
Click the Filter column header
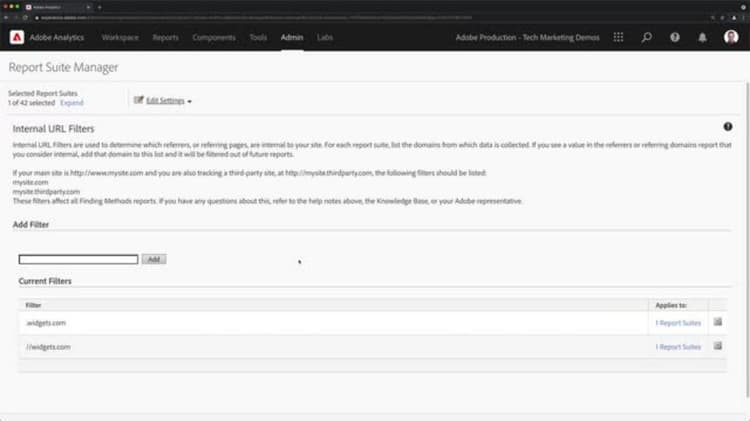click(33, 305)
